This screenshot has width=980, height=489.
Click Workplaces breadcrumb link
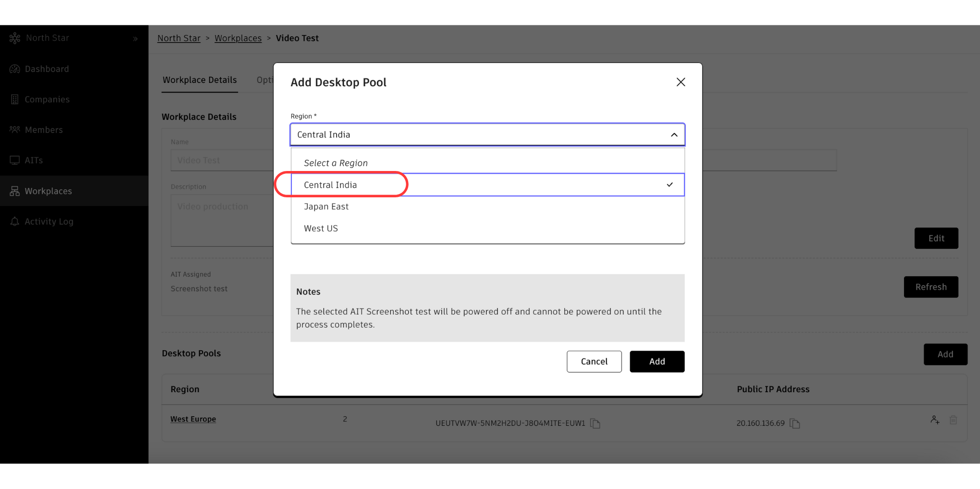pyautogui.click(x=238, y=38)
